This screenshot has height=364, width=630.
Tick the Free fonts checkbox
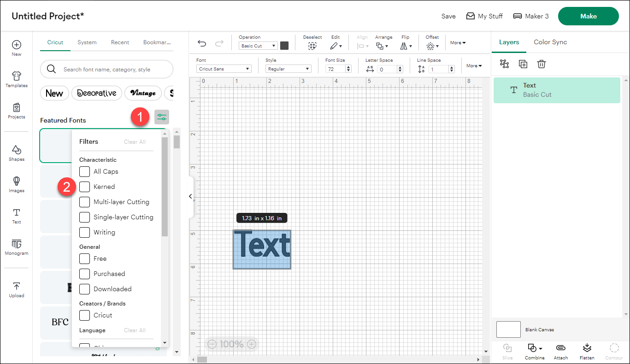(85, 258)
